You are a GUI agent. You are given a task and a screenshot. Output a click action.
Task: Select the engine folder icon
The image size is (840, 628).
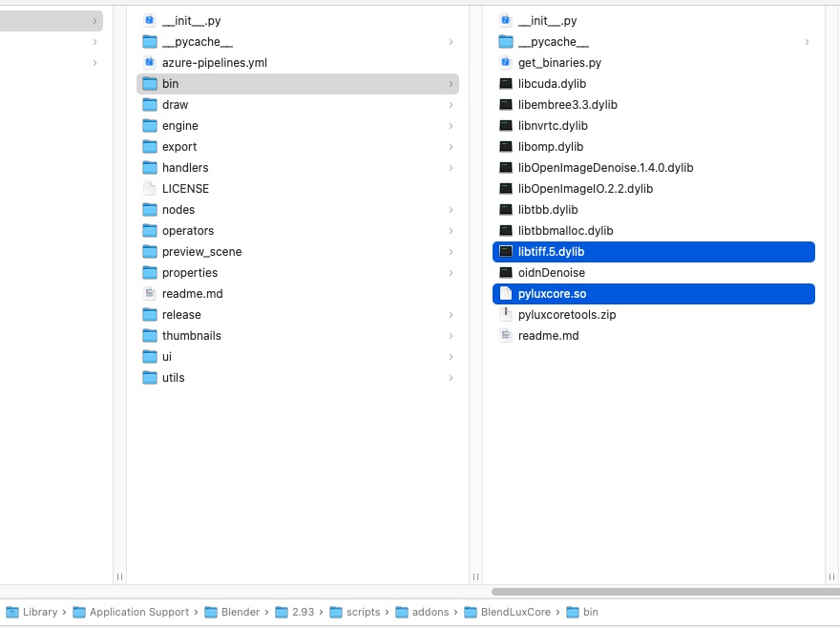(150, 126)
